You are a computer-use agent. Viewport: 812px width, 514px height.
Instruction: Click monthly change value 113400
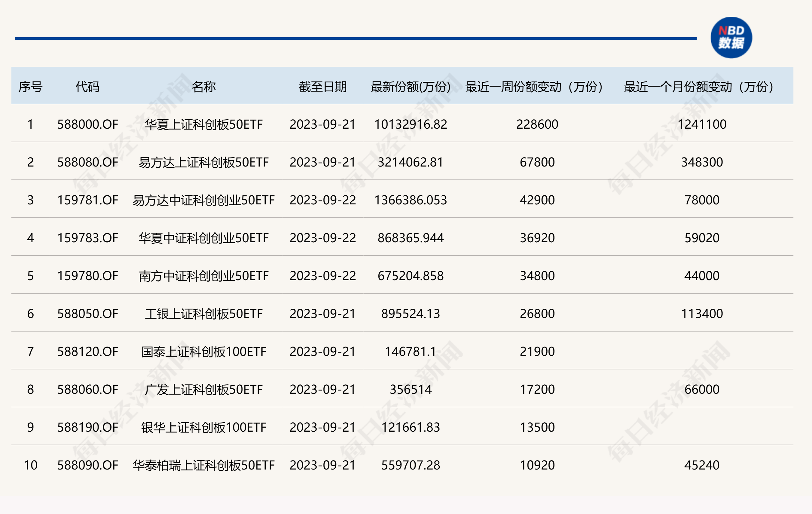(702, 314)
